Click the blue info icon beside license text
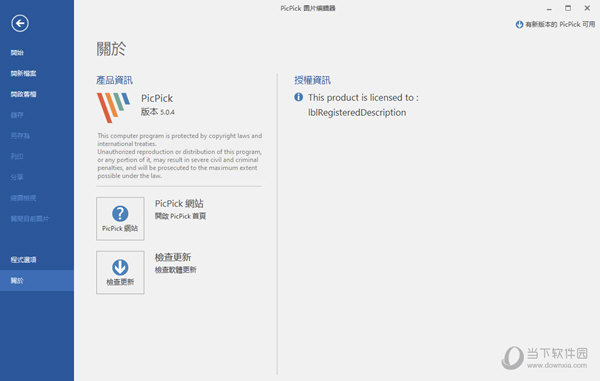The image size is (600, 381). [298, 97]
